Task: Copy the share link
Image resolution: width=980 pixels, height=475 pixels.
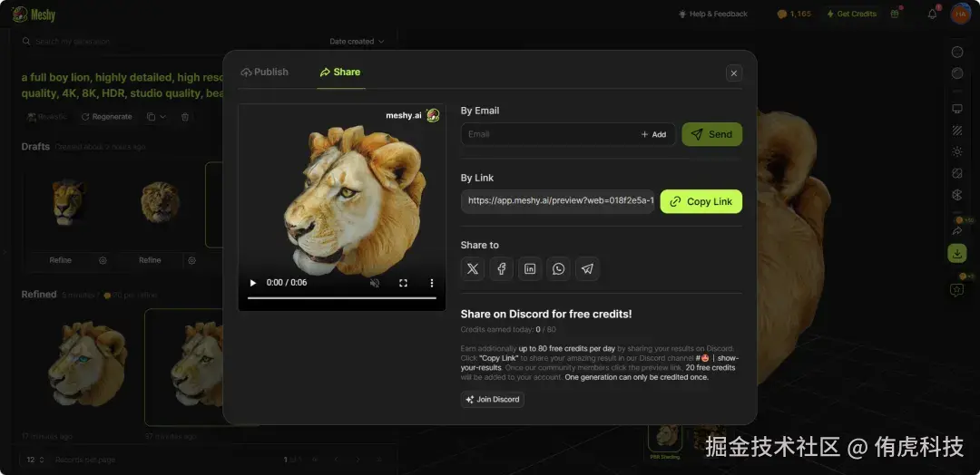Action: click(x=701, y=201)
